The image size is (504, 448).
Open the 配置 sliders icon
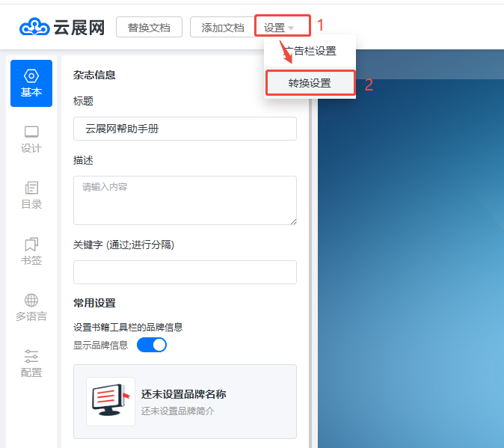pos(31,356)
